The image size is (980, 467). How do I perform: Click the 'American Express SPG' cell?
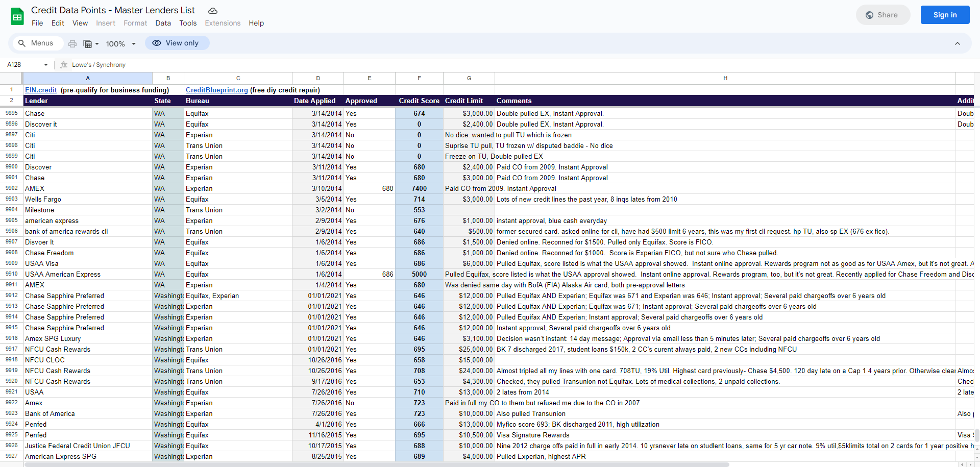(x=88, y=456)
